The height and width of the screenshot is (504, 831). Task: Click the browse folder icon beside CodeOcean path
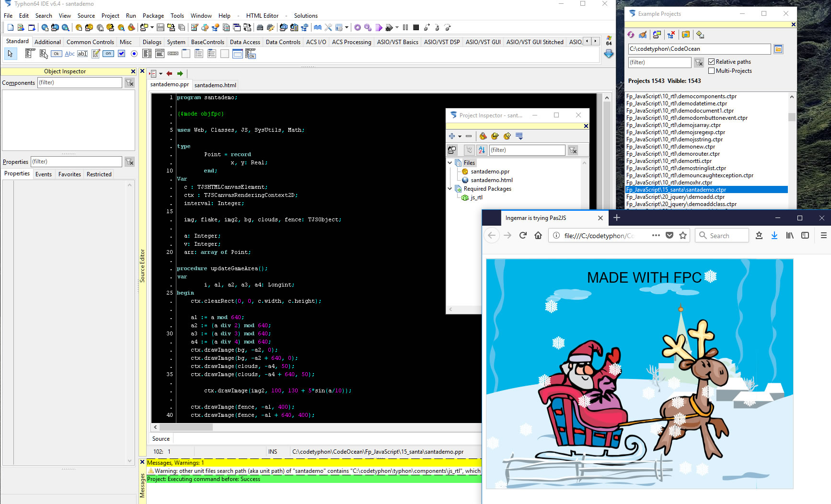coord(778,49)
